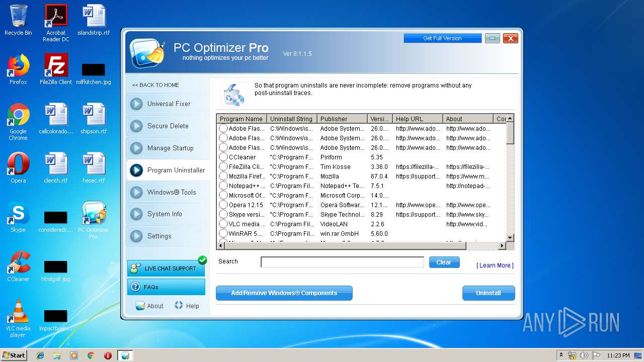Image resolution: width=644 pixels, height=362 pixels.
Task: Open islandstrip.rtf on the desktop
Action: click(x=94, y=20)
